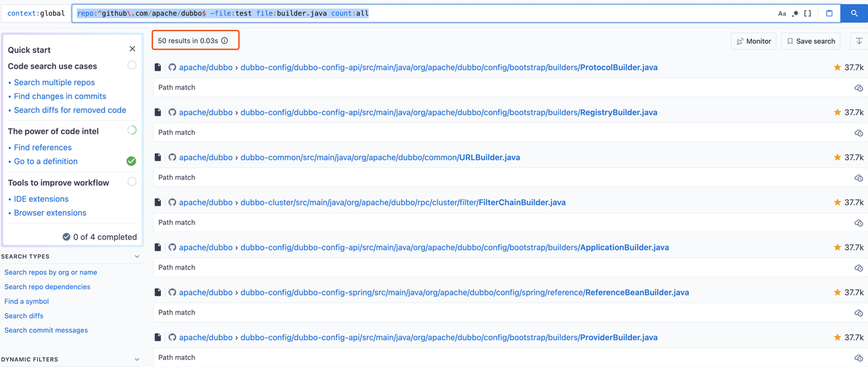Click star icon in URLBuilder row
Image resolution: width=868 pixels, height=367 pixels.
coord(837,157)
